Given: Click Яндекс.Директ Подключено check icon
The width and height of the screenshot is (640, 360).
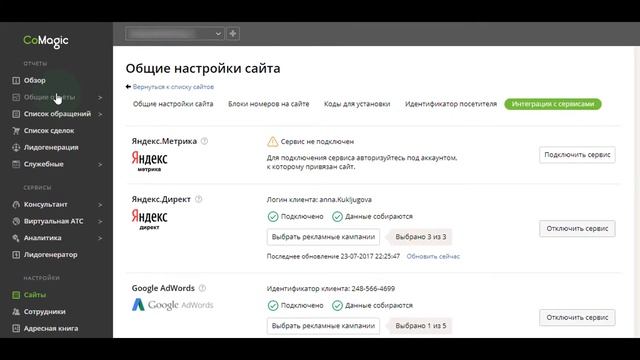Looking at the screenshot, I should point(273,217).
